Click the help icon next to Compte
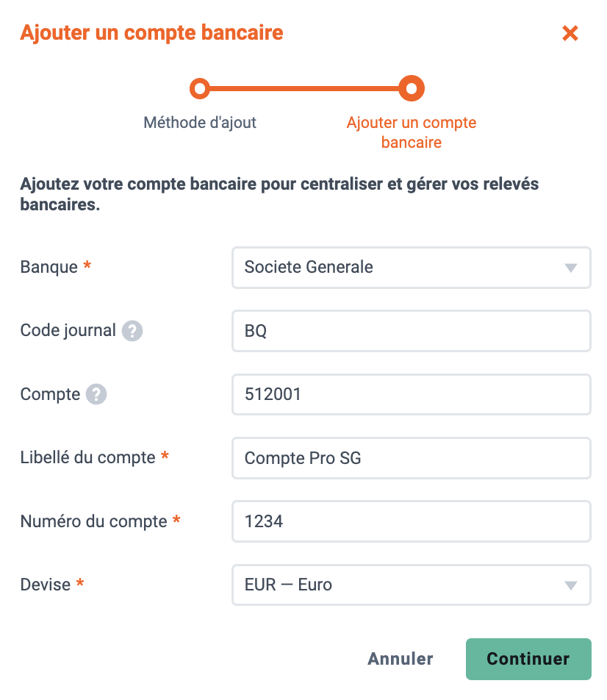This screenshot has width=607, height=700. click(96, 394)
